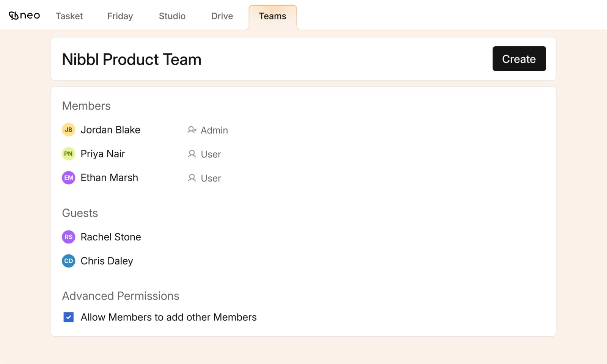
Task: Click Priya Nair's PN avatar
Action: tap(68, 154)
